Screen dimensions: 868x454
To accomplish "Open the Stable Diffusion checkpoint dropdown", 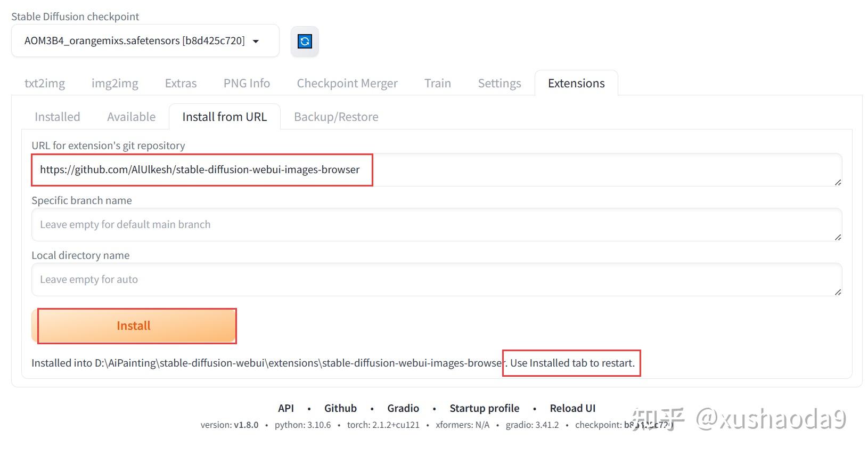I will click(x=145, y=41).
